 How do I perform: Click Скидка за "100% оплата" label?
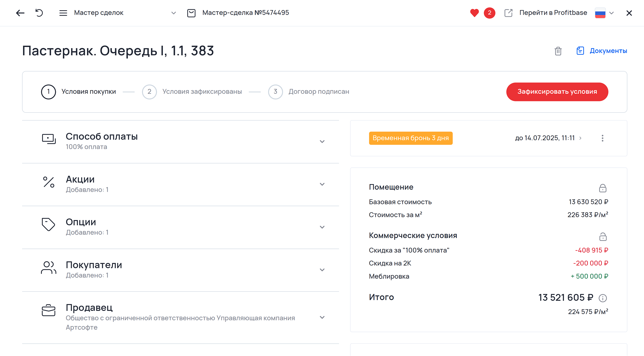click(409, 250)
